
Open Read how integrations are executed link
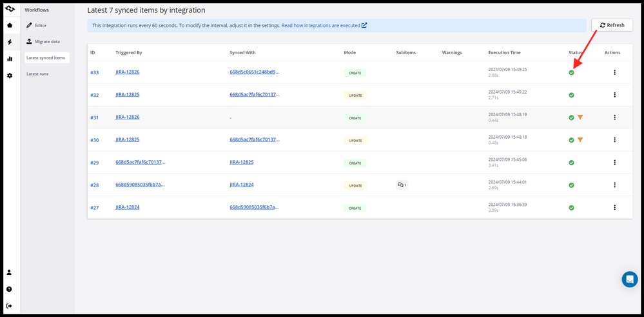click(324, 25)
